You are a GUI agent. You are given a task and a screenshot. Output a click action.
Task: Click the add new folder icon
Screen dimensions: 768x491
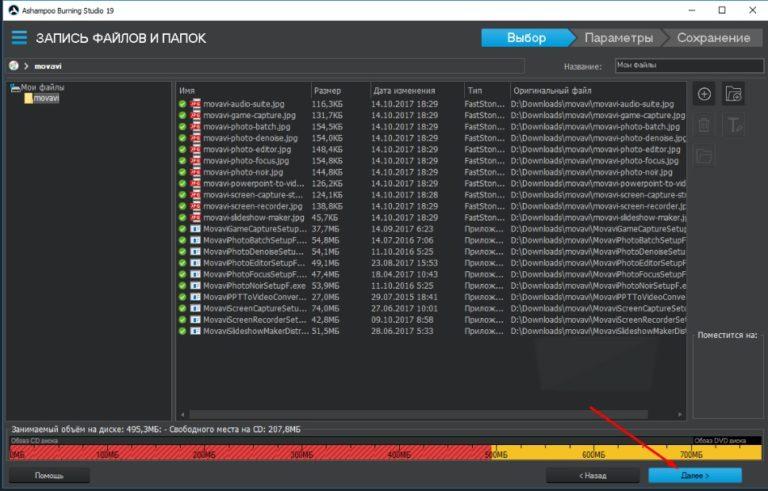pyautogui.click(x=733, y=94)
